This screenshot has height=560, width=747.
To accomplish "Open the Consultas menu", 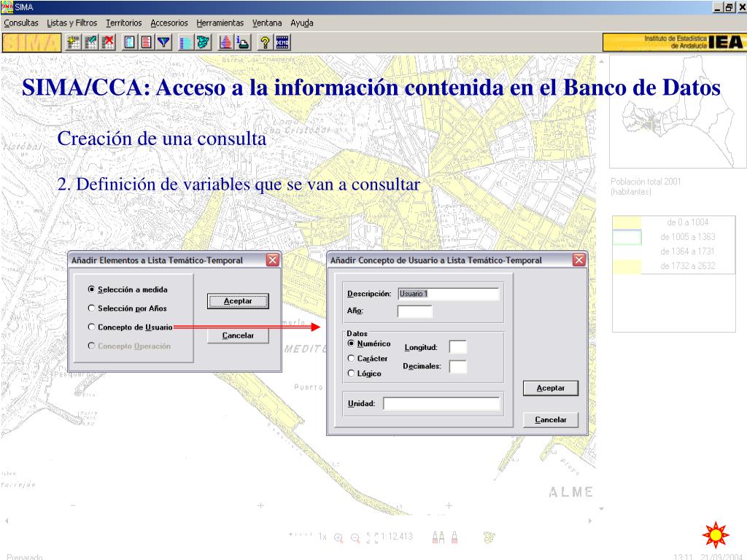I will click(21, 23).
